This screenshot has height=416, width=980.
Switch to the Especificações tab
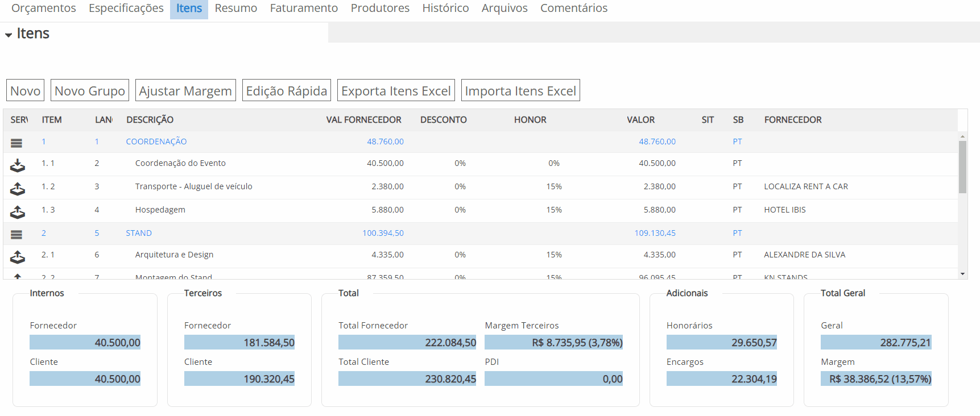click(126, 8)
